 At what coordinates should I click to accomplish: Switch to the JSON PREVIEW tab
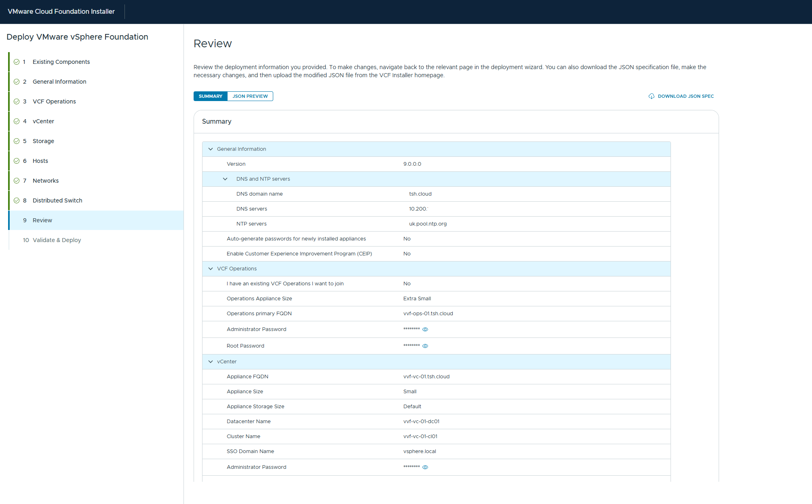coord(250,96)
